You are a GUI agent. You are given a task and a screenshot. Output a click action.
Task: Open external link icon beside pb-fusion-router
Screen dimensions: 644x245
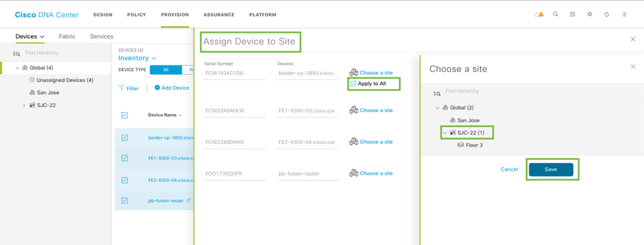coord(189,201)
